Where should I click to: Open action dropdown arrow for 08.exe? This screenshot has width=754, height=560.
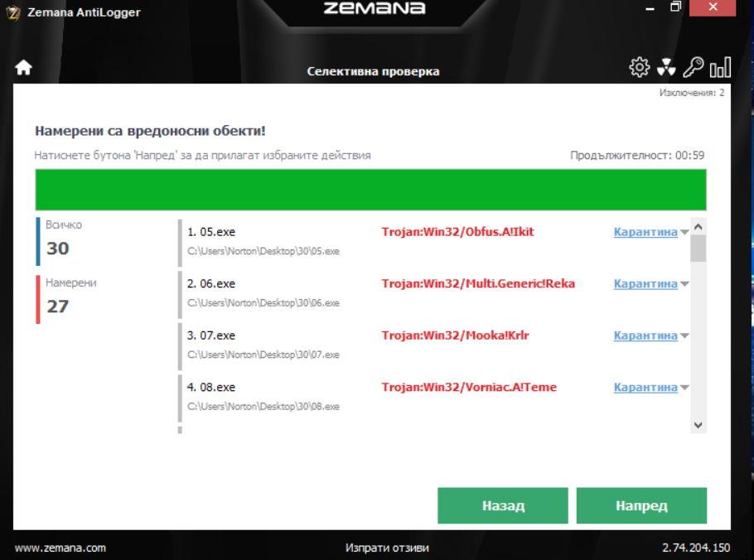(684, 388)
